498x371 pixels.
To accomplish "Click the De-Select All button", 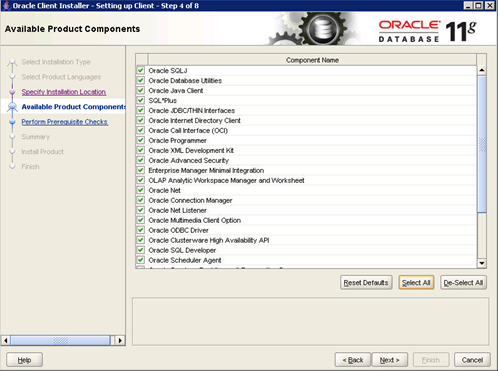I will coord(463,283).
